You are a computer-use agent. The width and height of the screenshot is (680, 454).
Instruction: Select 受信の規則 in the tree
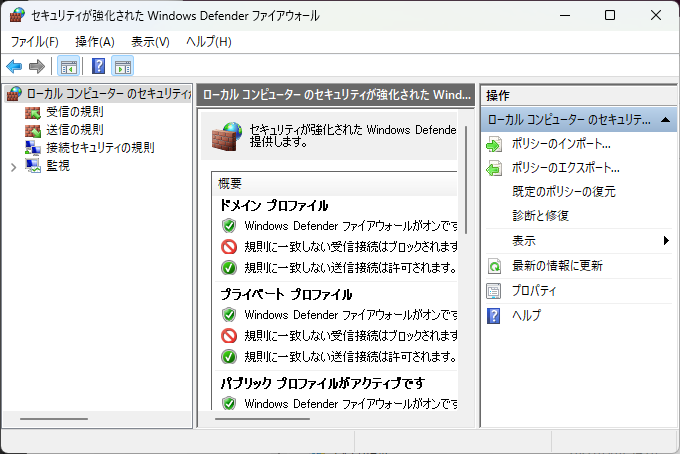click(x=75, y=112)
